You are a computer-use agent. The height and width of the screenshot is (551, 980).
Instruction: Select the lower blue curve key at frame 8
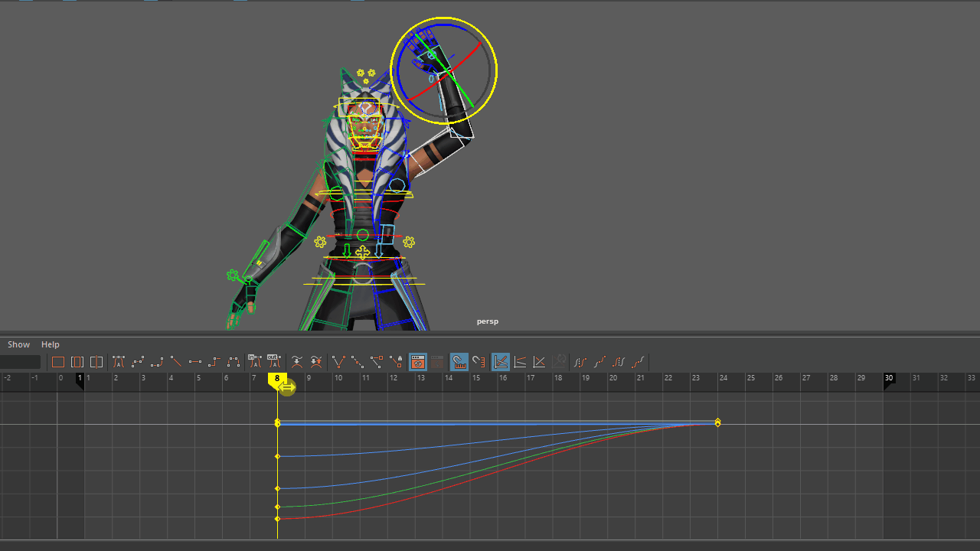point(277,488)
